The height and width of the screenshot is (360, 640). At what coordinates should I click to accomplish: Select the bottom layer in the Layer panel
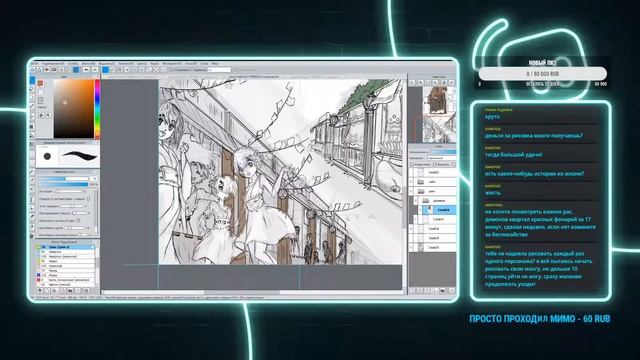point(433,247)
